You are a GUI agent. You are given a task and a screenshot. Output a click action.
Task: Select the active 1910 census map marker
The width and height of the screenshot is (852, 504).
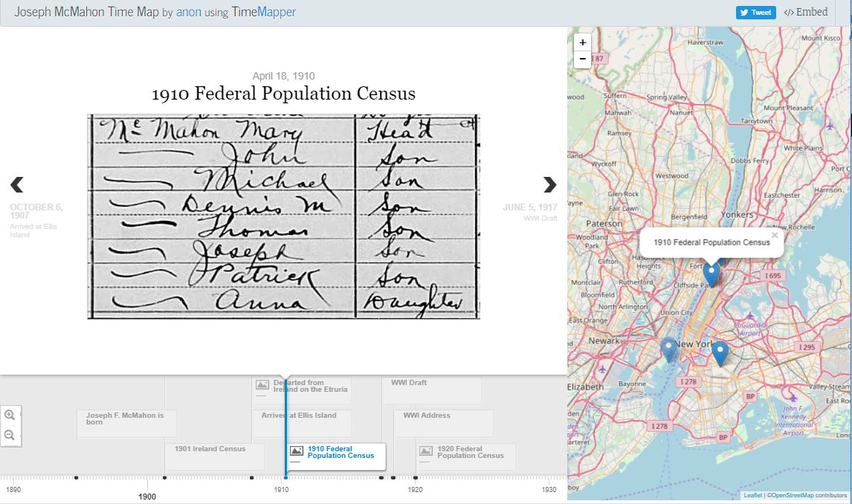click(x=711, y=274)
